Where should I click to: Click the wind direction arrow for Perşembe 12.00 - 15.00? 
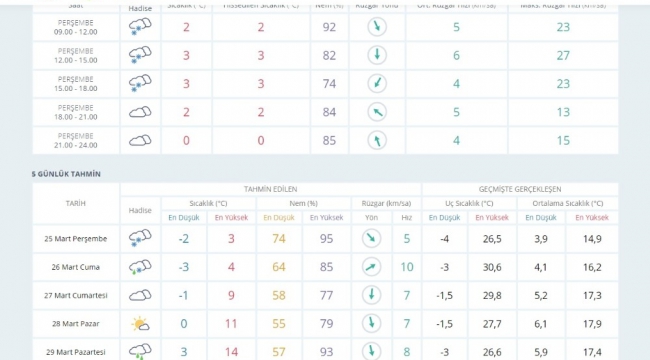point(377,55)
